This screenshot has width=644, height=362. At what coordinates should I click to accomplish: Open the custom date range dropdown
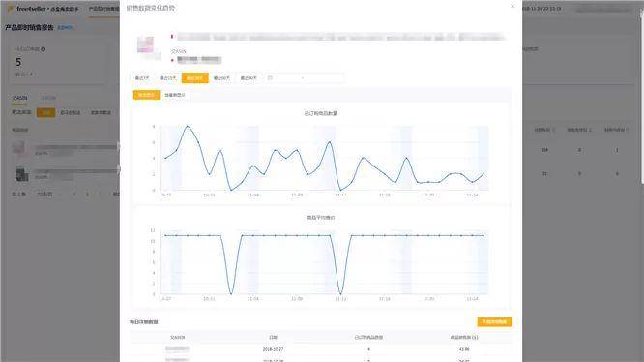point(305,78)
